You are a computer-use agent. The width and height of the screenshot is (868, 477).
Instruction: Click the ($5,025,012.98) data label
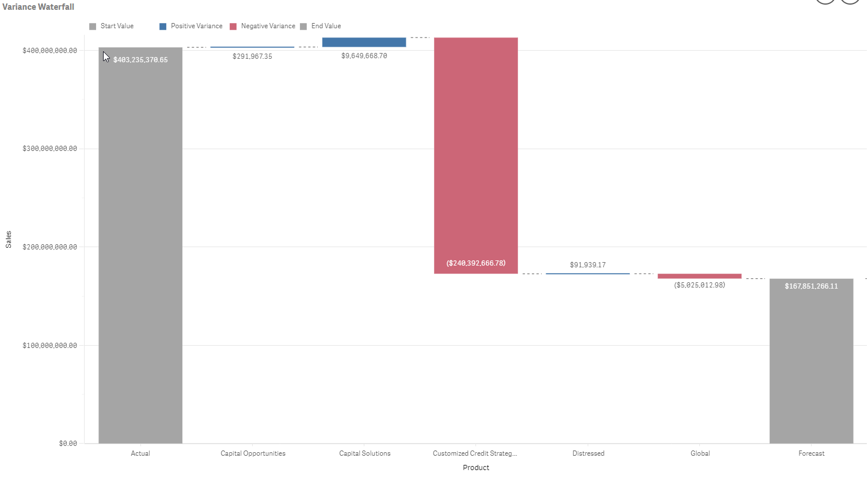point(699,285)
